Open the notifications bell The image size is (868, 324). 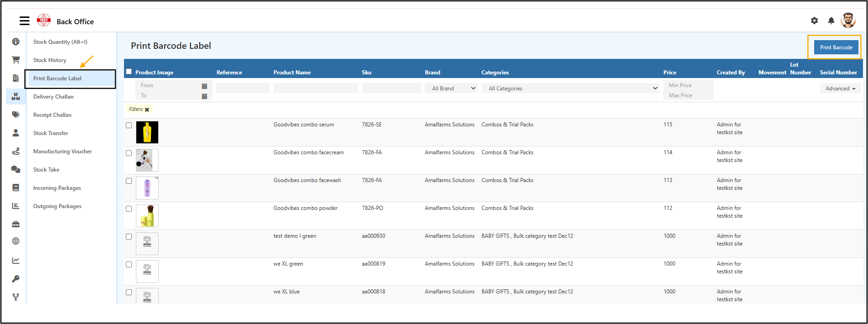point(831,21)
